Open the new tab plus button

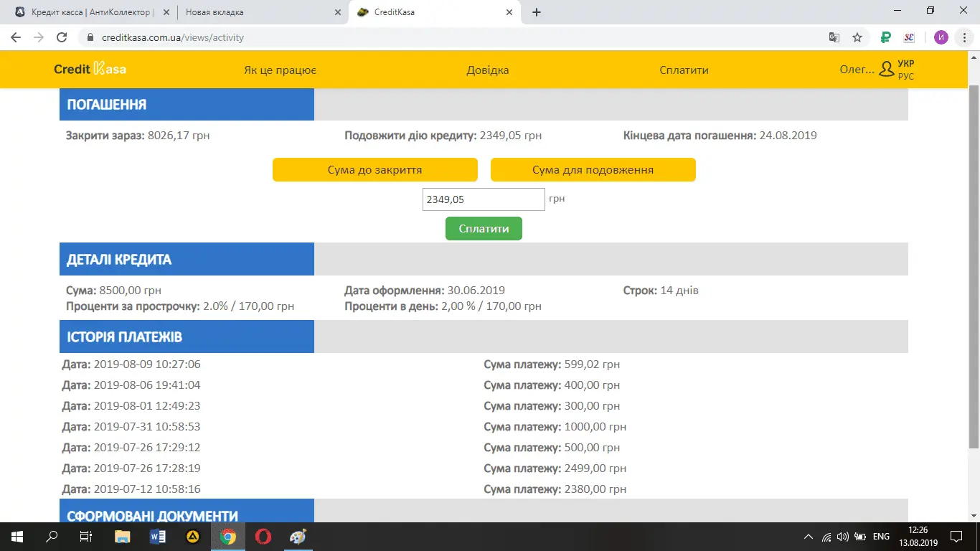click(537, 12)
